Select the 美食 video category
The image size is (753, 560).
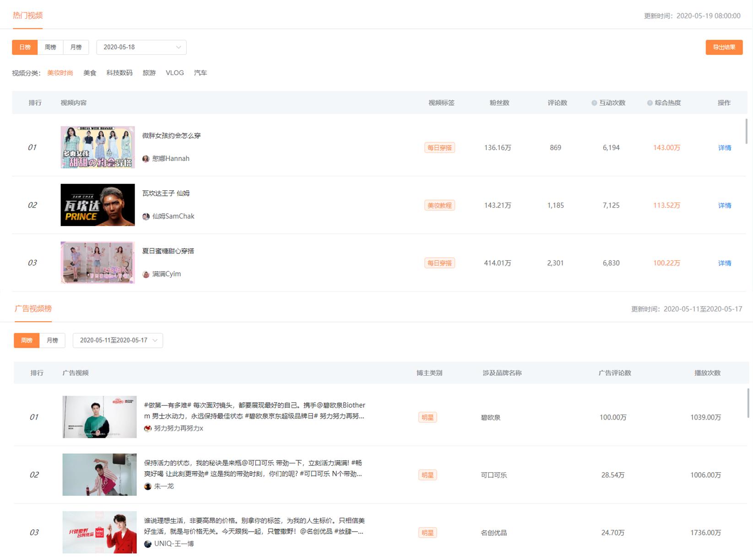coord(90,73)
